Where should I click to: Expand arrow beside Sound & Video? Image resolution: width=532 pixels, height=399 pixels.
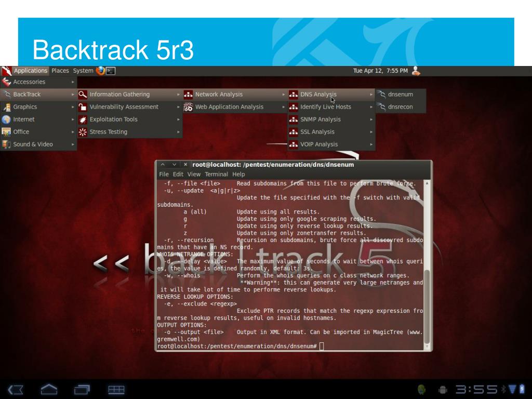click(73, 144)
